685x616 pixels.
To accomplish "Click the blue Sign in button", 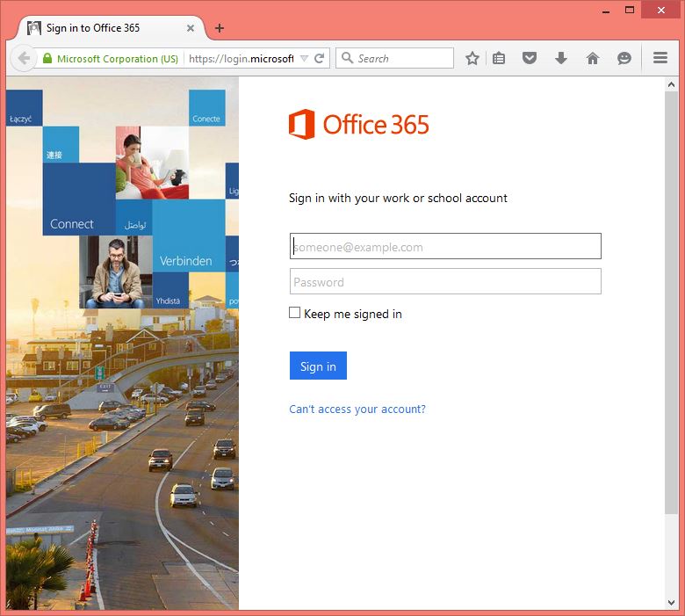I will pos(318,366).
